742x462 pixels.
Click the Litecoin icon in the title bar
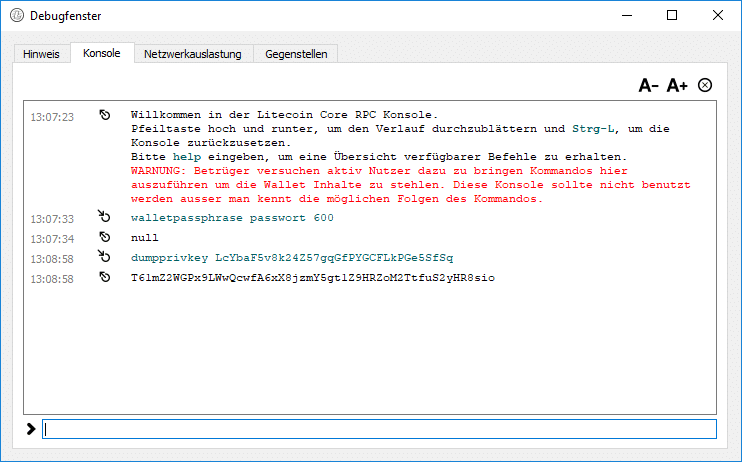16,15
